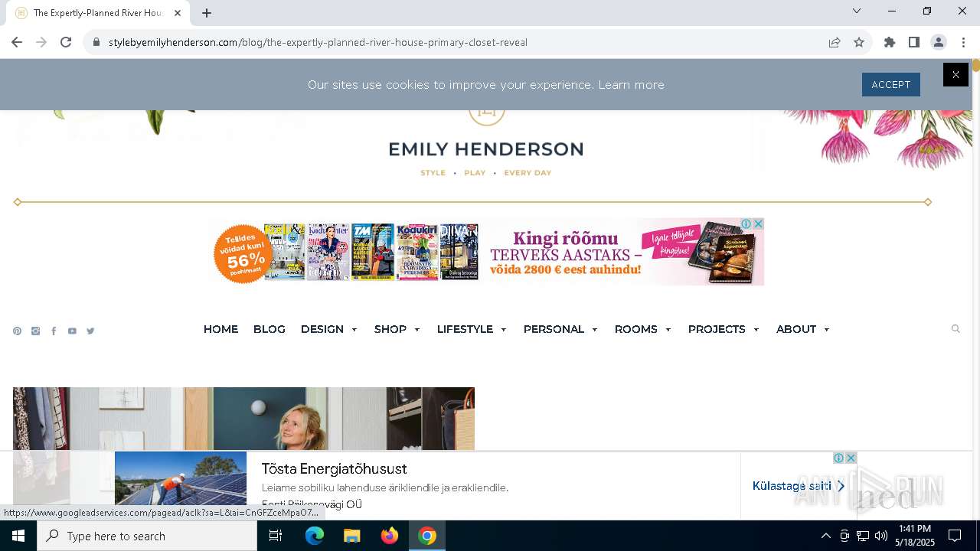
Task: Open the tab search chevron
Action: pos(857,11)
